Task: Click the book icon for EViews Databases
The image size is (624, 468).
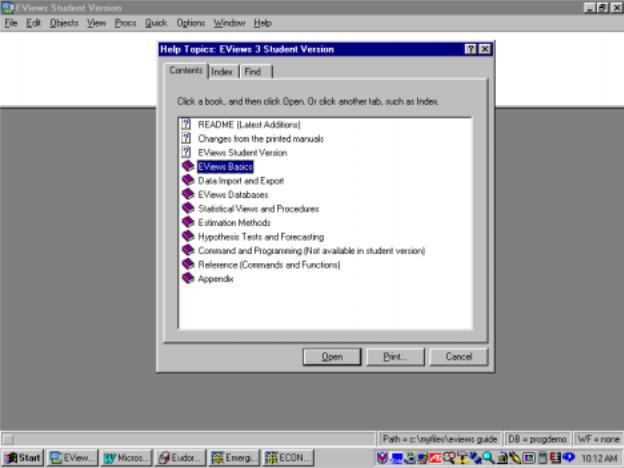Action: (188, 194)
